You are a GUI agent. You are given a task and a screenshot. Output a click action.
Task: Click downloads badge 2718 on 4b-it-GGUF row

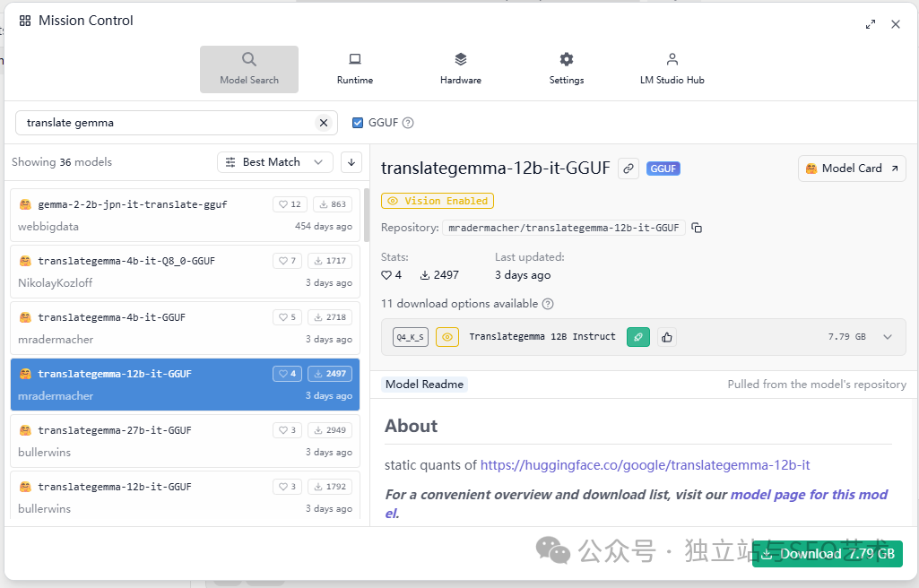[330, 316]
